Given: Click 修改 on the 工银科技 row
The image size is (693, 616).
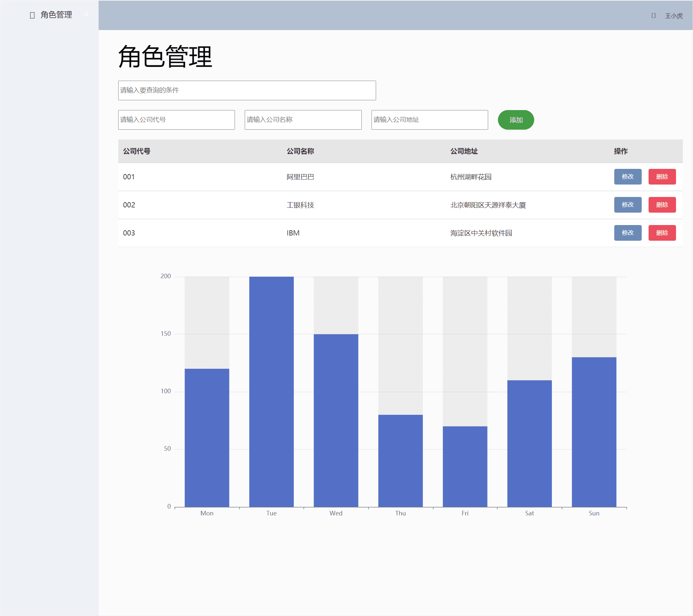Looking at the screenshot, I should click(628, 205).
